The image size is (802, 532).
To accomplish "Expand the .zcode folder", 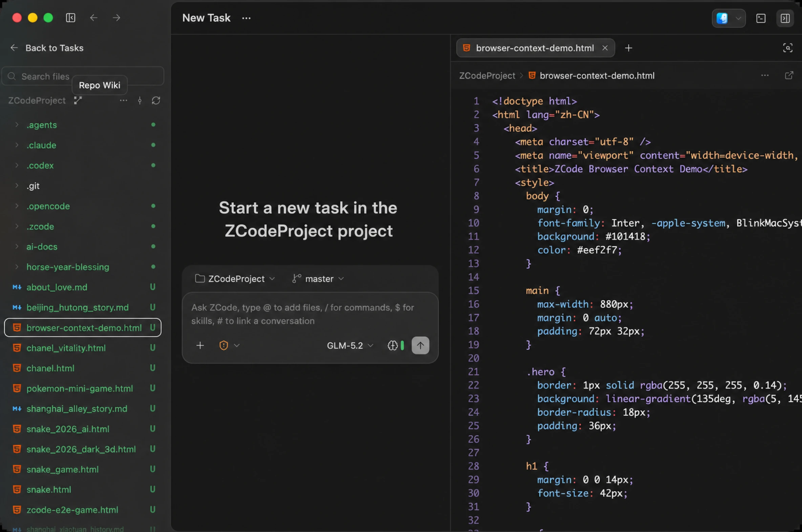I will click(x=83, y=226).
